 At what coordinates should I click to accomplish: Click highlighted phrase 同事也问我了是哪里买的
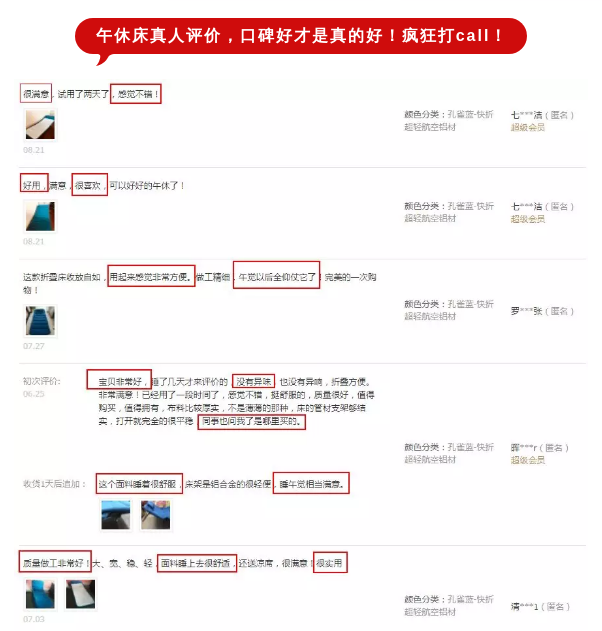pos(252,421)
